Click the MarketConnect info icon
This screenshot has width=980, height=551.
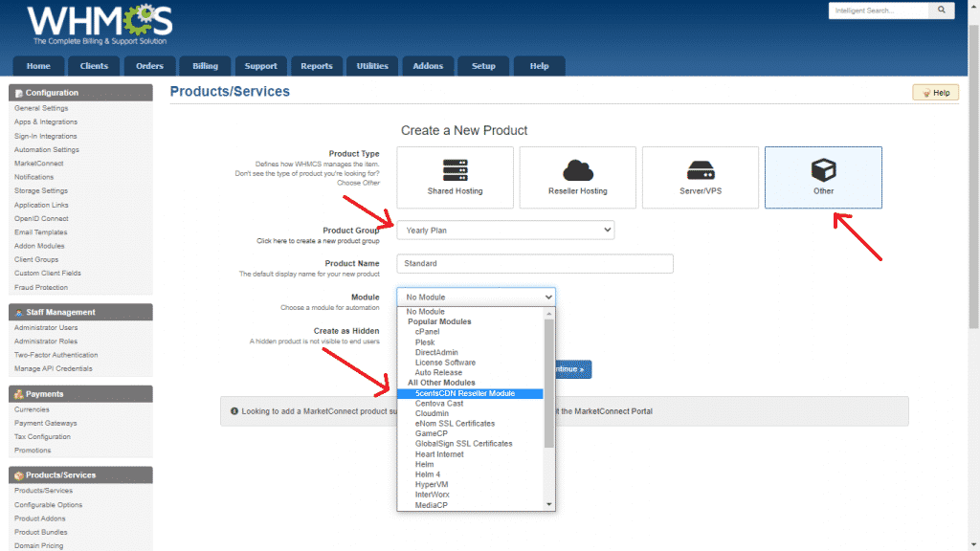point(234,411)
